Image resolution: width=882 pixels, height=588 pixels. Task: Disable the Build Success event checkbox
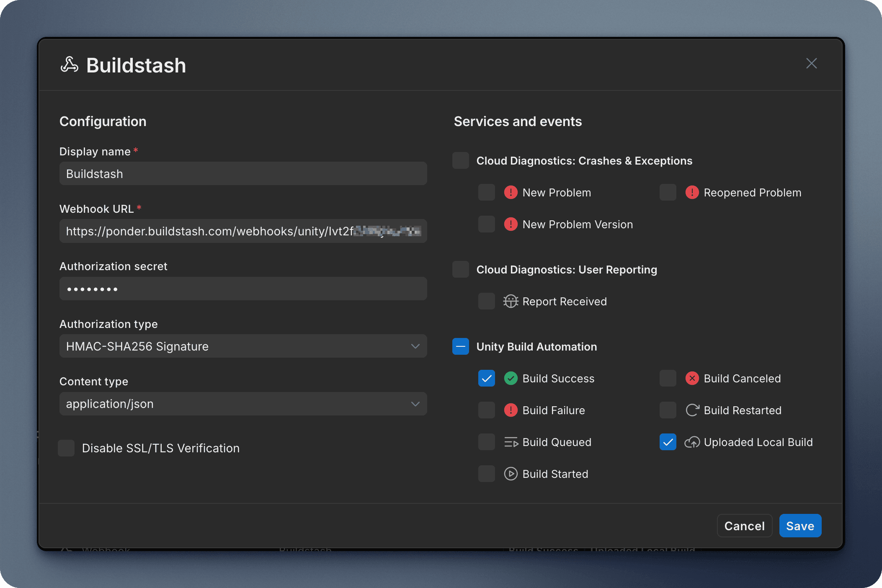pos(486,378)
